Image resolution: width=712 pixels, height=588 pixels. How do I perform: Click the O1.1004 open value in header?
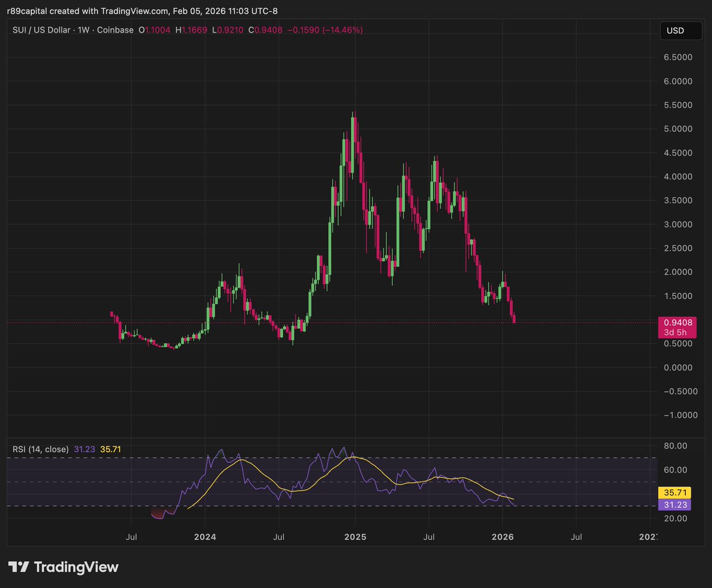[x=154, y=30]
